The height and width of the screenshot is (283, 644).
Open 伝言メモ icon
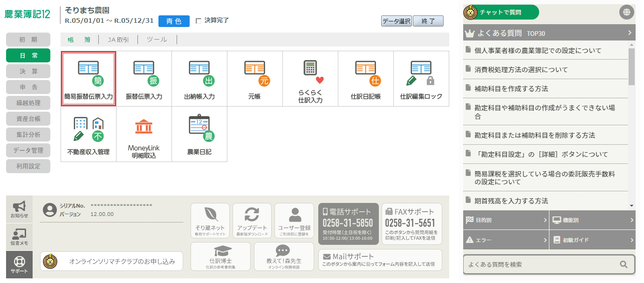pyautogui.click(x=20, y=237)
